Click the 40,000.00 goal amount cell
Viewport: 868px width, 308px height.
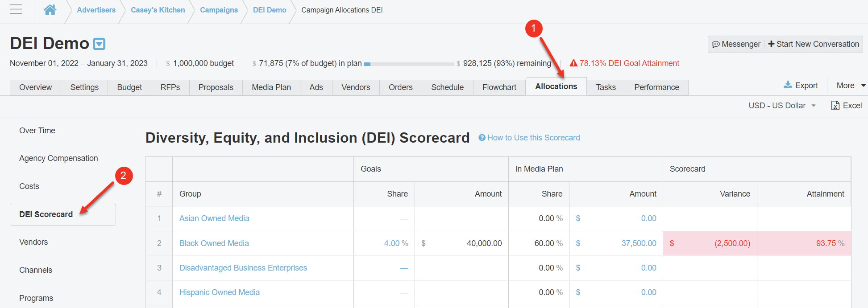tap(461, 243)
